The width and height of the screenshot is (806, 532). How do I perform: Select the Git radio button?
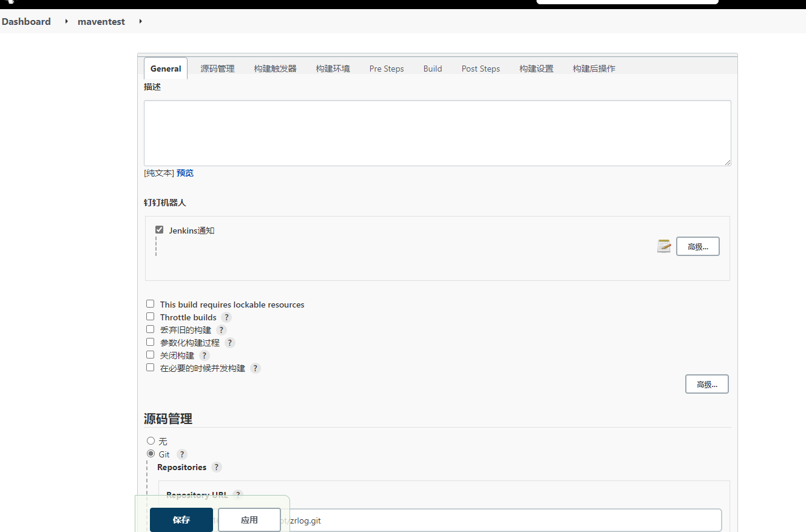(x=151, y=454)
